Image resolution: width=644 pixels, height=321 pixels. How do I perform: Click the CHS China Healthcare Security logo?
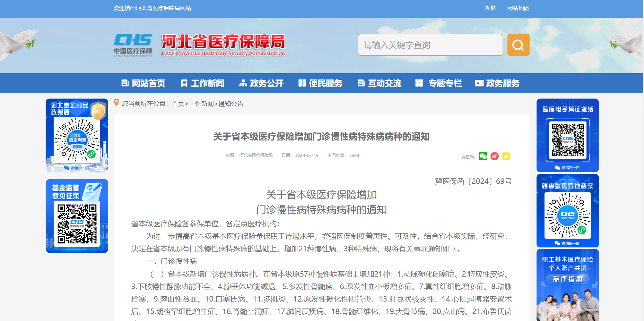133,45
